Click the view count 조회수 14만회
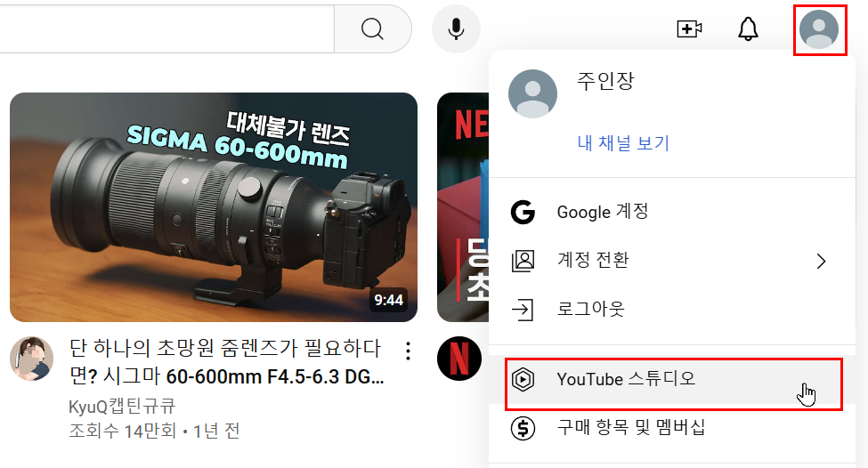The width and height of the screenshot is (868, 468). [122, 431]
